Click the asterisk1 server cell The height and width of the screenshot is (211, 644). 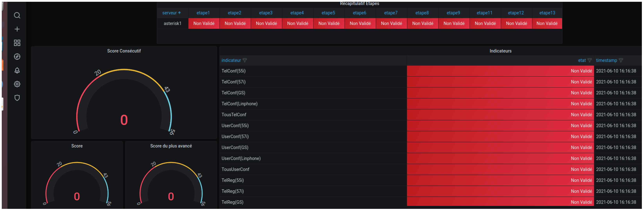(172, 23)
